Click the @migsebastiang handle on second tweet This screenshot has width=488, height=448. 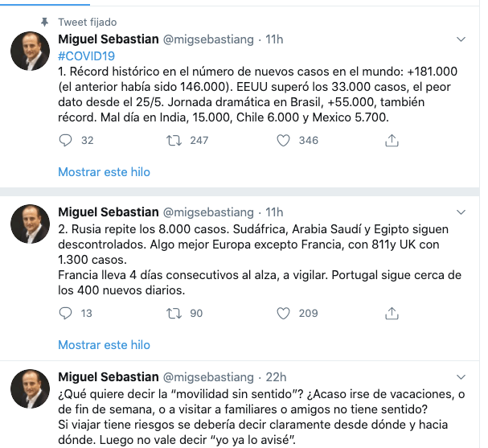[x=208, y=212]
